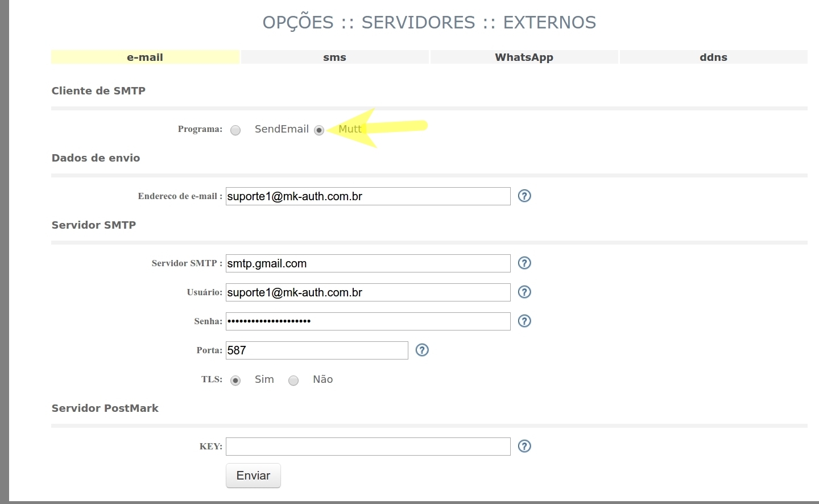The height and width of the screenshot is (504, 819).
Task: Open help icon for PostMark KEY field
Action: tap(524, 447)
